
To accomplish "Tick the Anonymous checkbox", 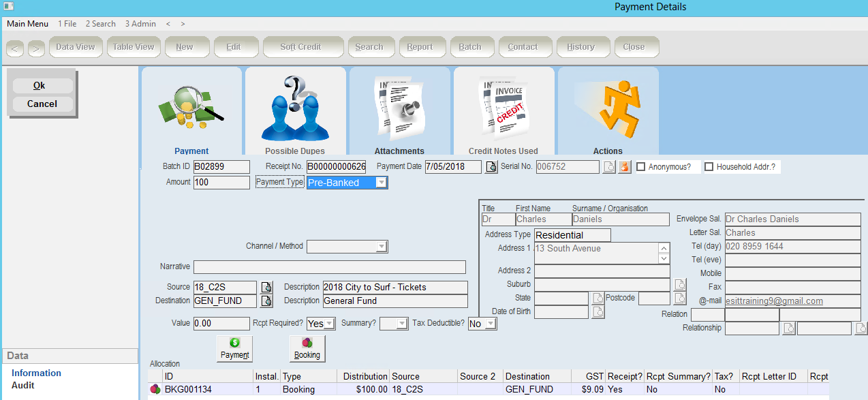I will pyautogui.click(x=641, y=167).
